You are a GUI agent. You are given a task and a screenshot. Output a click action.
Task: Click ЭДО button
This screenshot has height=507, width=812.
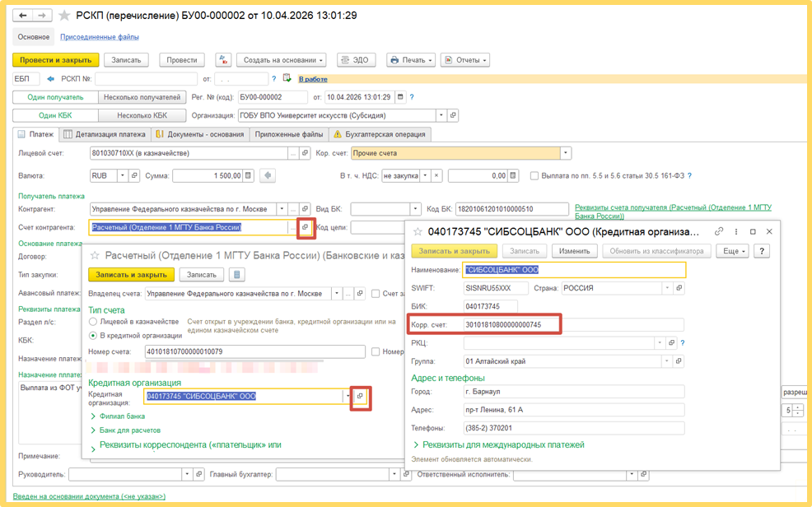pos(356,60)
